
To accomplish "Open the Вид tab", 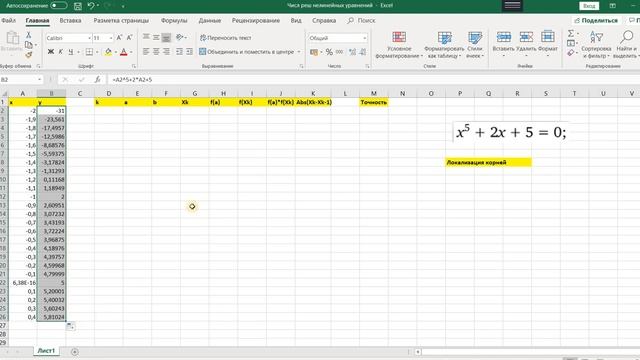I will (296, 20).
